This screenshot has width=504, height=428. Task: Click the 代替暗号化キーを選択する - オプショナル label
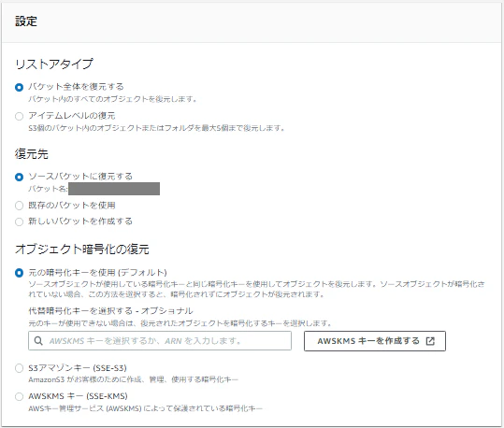point(110,310)
